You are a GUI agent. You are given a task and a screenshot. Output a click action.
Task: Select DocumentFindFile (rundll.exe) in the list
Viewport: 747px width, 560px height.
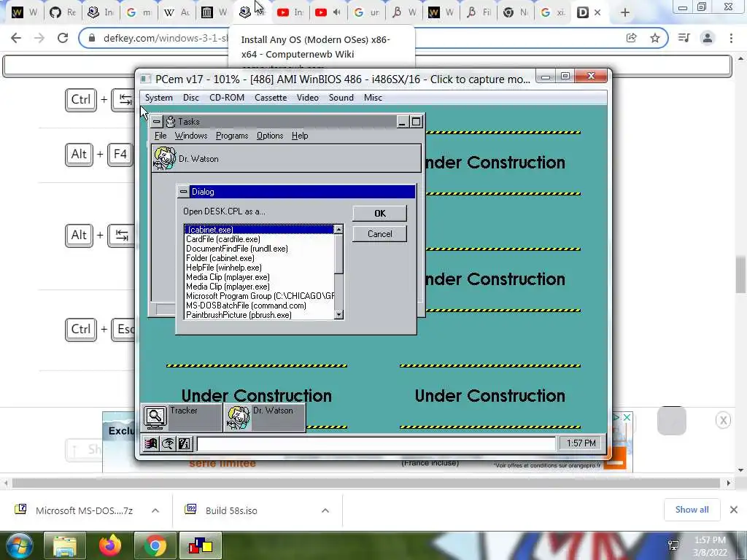(x=259, y=249)
